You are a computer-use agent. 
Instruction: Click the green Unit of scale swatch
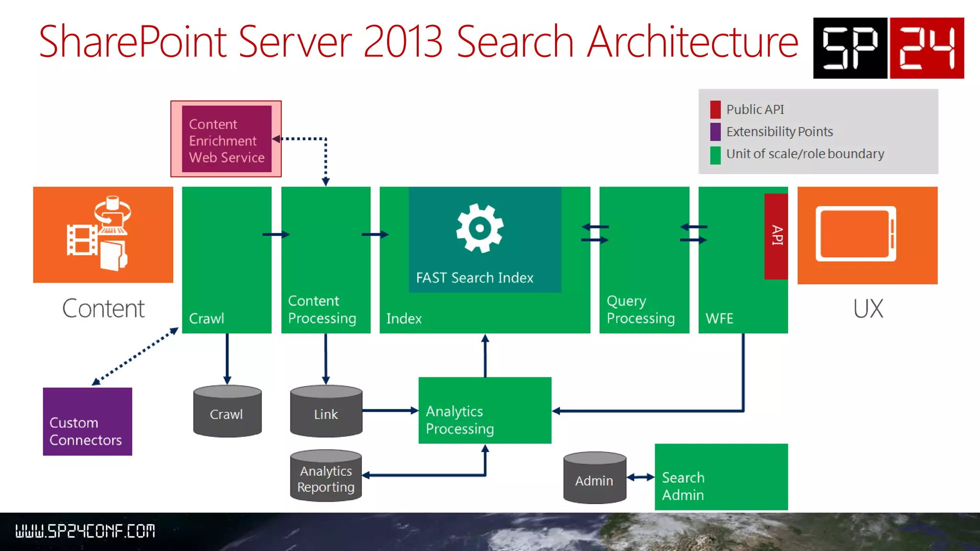[x=715, y=154]
